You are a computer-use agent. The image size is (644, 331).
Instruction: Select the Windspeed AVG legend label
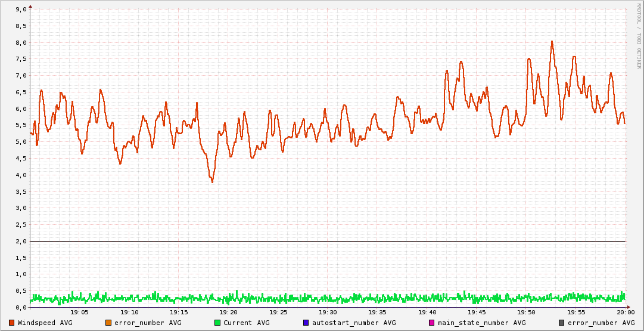click(x=45, y=323)
